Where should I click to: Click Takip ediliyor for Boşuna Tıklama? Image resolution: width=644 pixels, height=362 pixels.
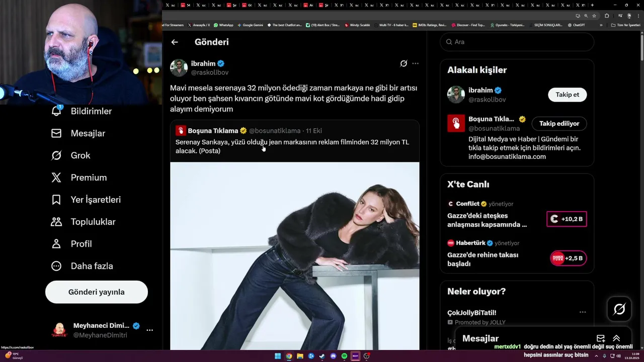pyautogui.click(x=559, y=123)
